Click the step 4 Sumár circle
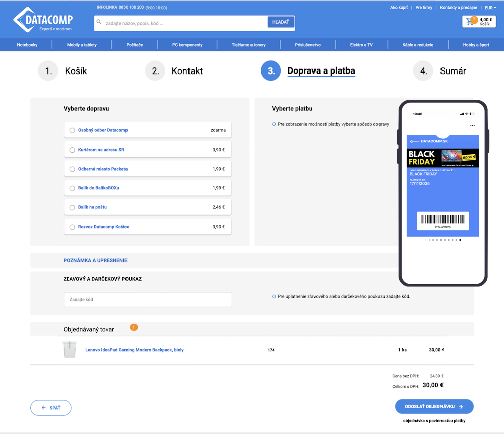 click(x=423, y=71)
